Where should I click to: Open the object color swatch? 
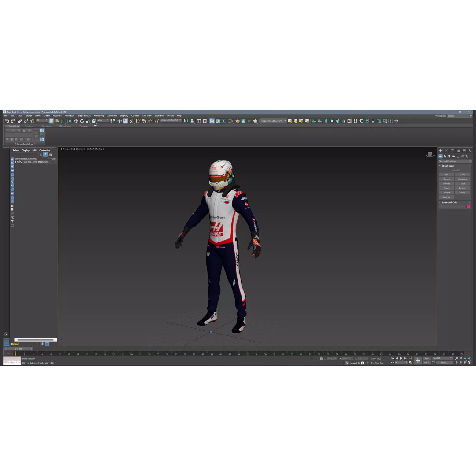pos(468,206)
